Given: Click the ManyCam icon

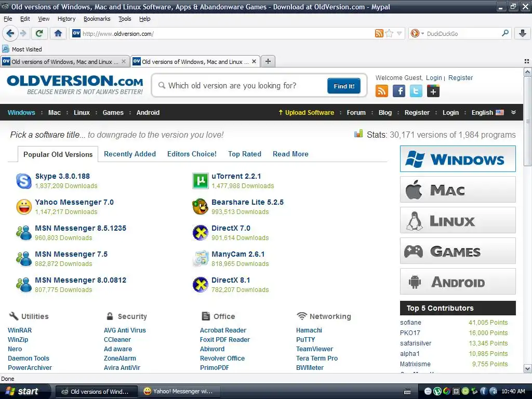Looking at the screenshot, I should click(200, 259).
